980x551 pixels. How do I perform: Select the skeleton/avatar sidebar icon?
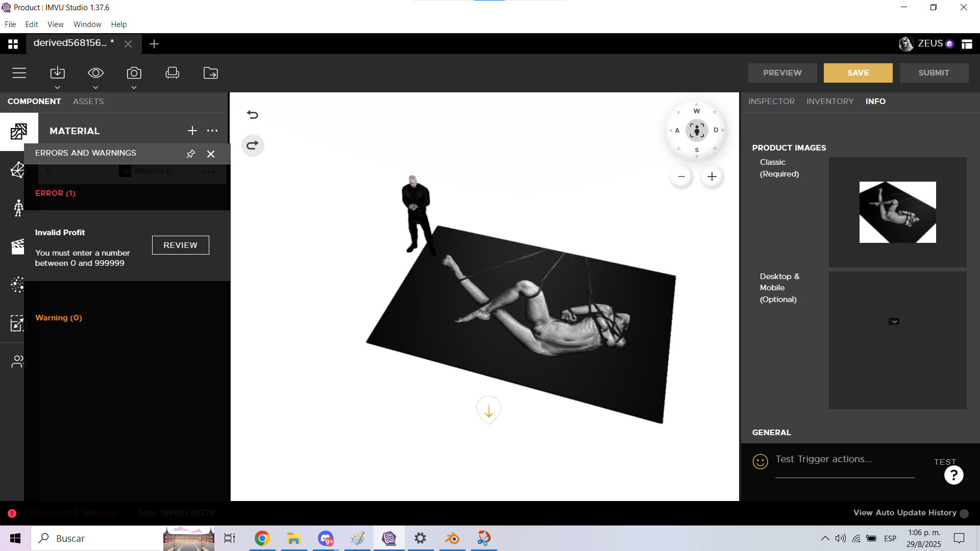(18, 208)
